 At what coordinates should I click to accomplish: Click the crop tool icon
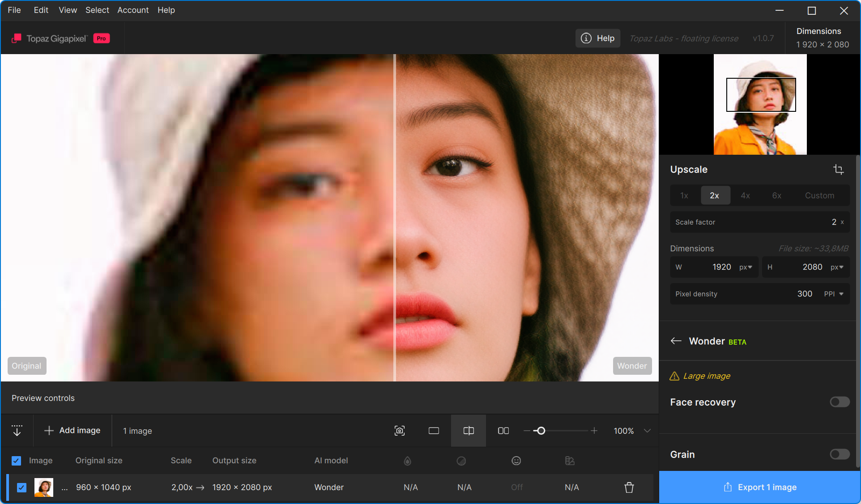838,169
